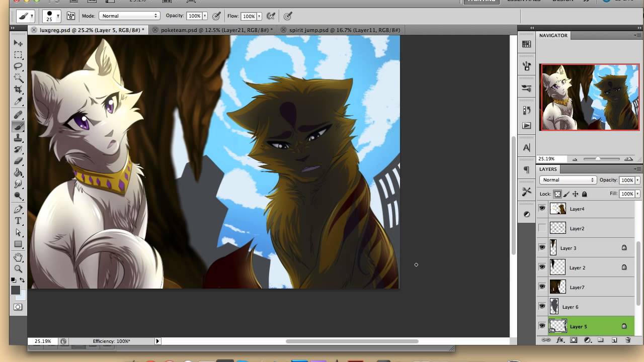Hide Layer7 visibility eye
The width and height of the screenshot is (644, 362).
click(x=542, y=287)
